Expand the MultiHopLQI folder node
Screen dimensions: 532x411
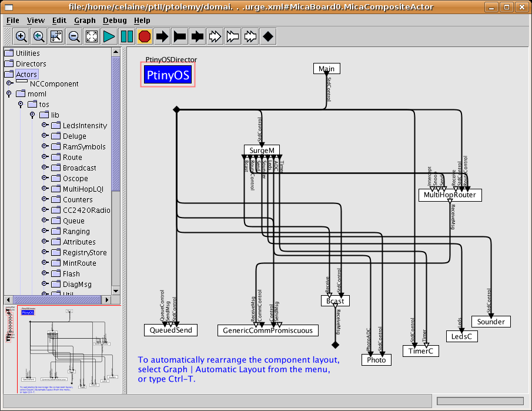tap(45, 188)
